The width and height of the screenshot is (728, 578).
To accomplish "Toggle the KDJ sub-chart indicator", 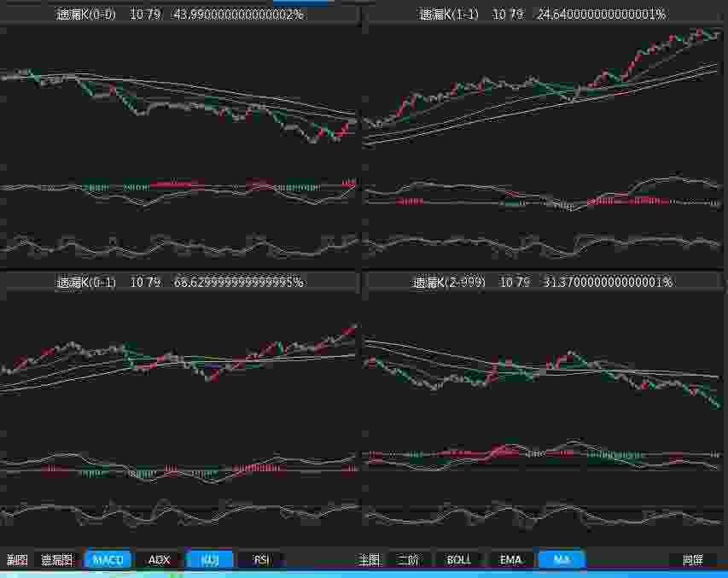I will (209, 560).
